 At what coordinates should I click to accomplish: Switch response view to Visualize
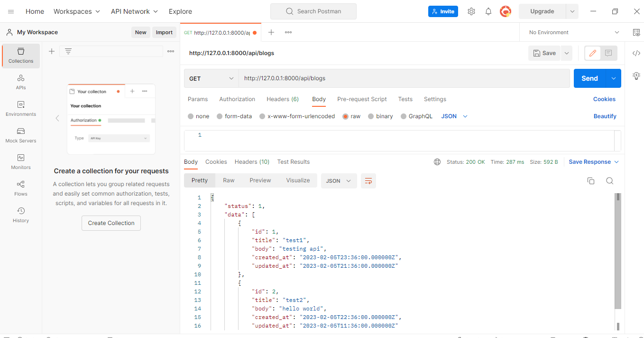pos(298,180)
